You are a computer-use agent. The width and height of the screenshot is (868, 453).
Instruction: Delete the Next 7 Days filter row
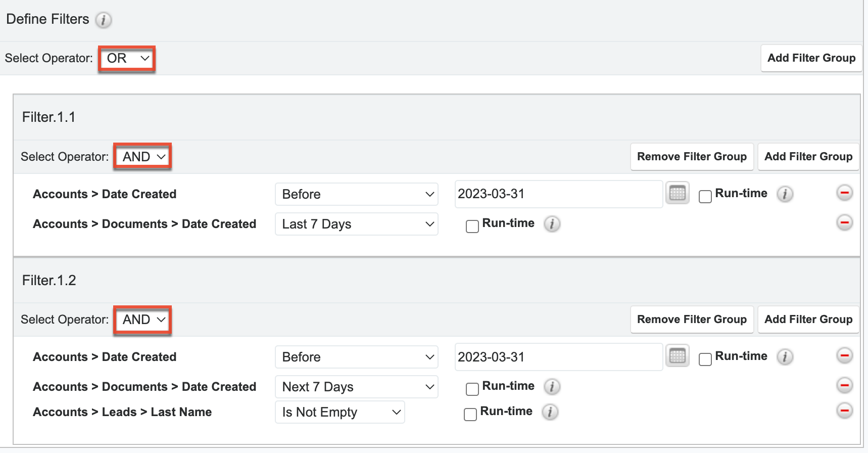click(844, 385)
